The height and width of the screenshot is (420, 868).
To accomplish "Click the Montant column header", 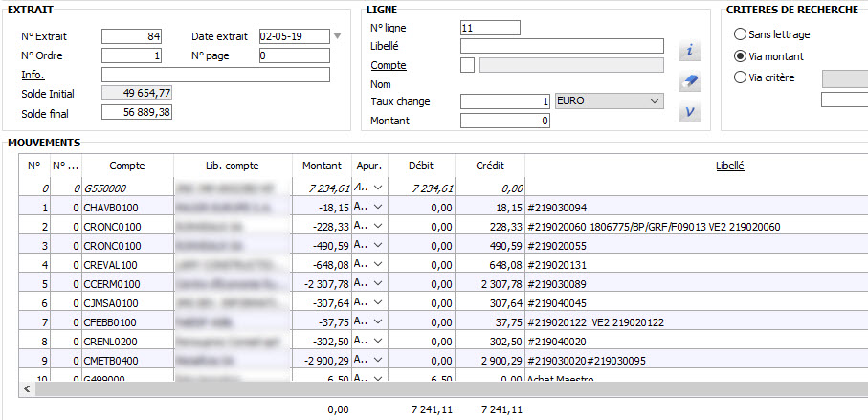I will (x=322, y=166).
